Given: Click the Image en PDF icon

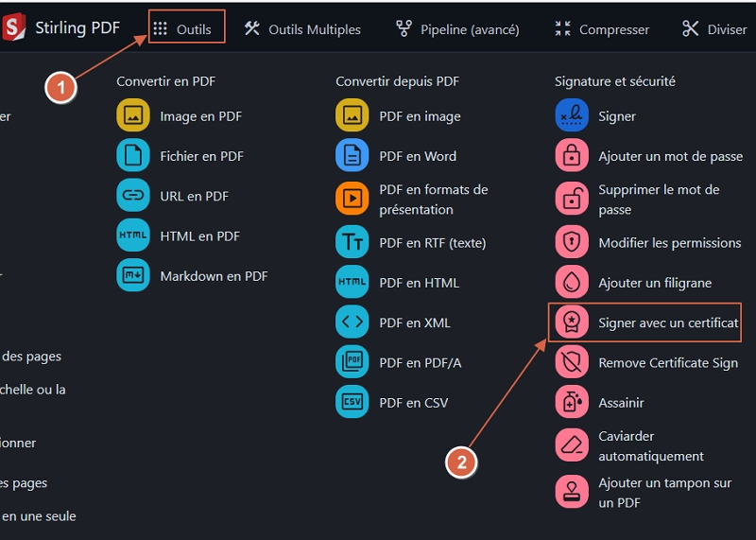Looking at the screenshot, I should [133, 116].
